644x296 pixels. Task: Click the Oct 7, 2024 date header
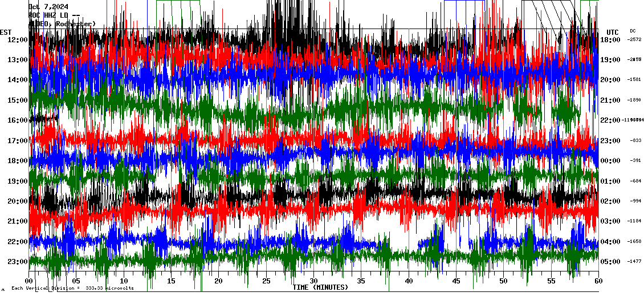pos(52,7)
